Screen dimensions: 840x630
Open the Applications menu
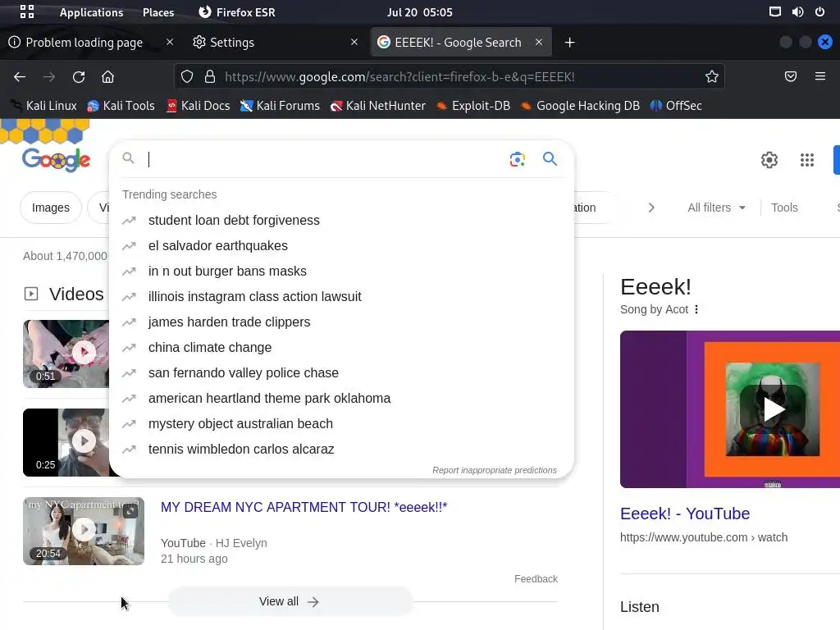point(91,12)
